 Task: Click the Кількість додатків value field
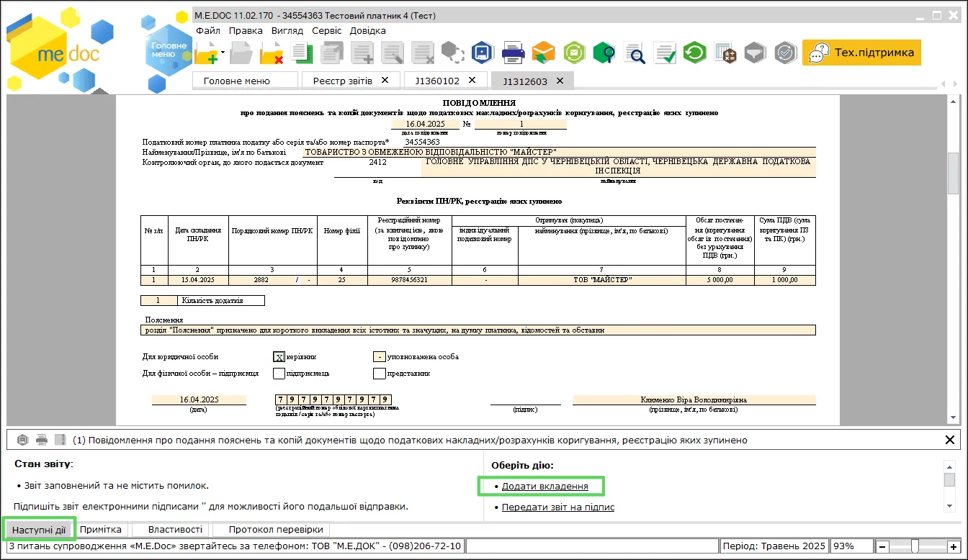[160, 300]
